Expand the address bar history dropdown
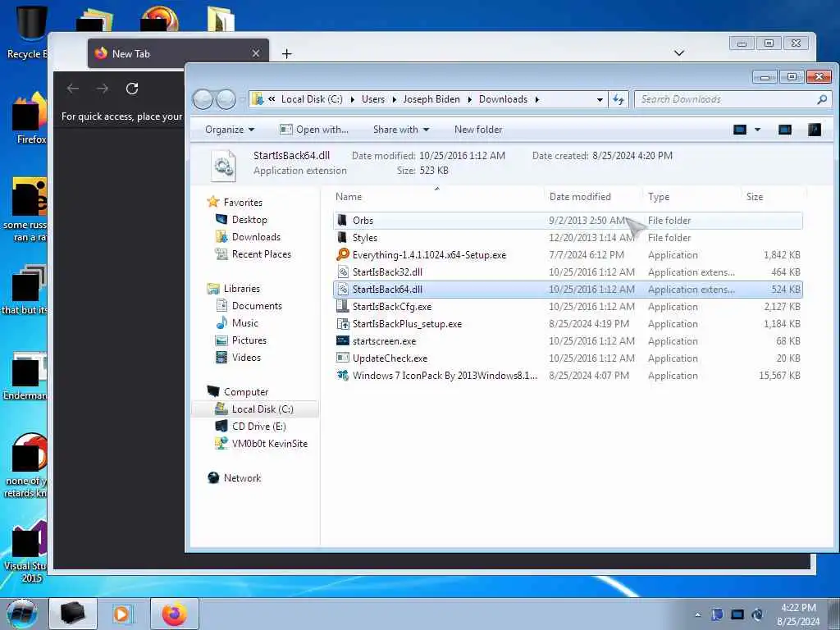 (600, 99)
